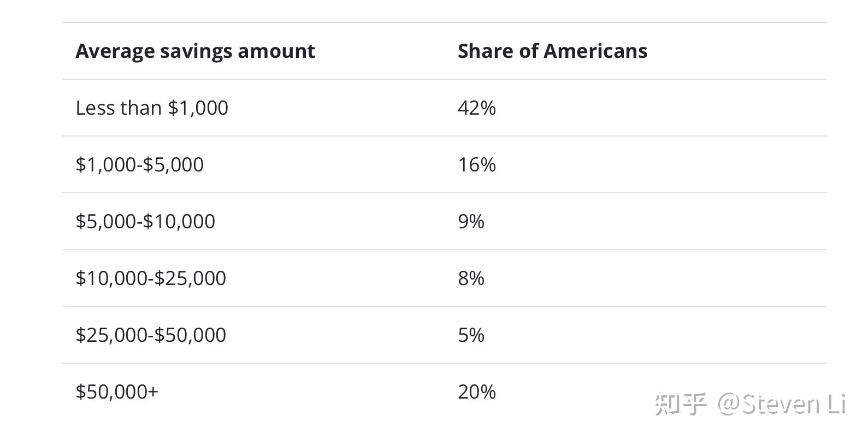Click the $50,000+ savings cell

click(x=117, y=392)
